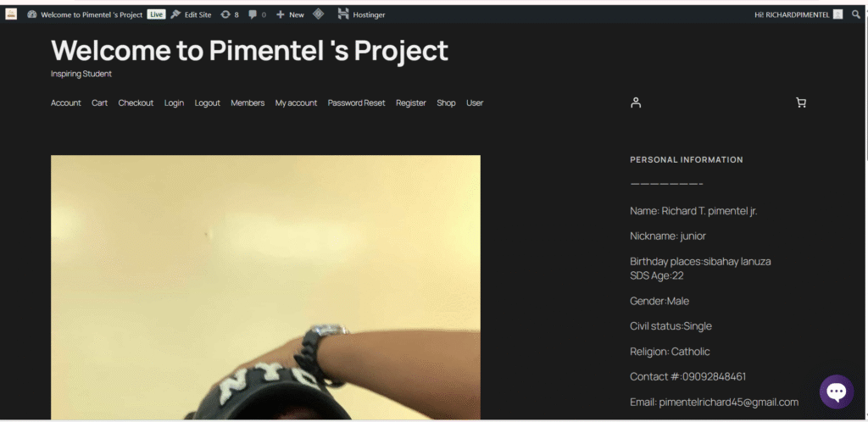Screen dimensions: 868x422
Task: Expand the Welcome to Pimentel's Project site menu
Action: 85,14
